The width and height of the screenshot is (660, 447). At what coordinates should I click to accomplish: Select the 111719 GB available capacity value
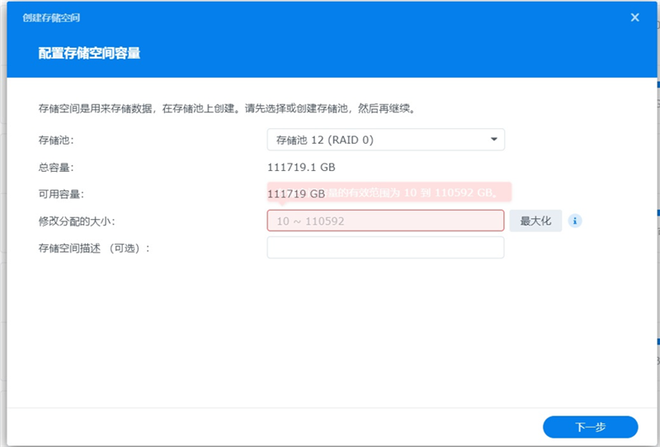click(296, 193)
